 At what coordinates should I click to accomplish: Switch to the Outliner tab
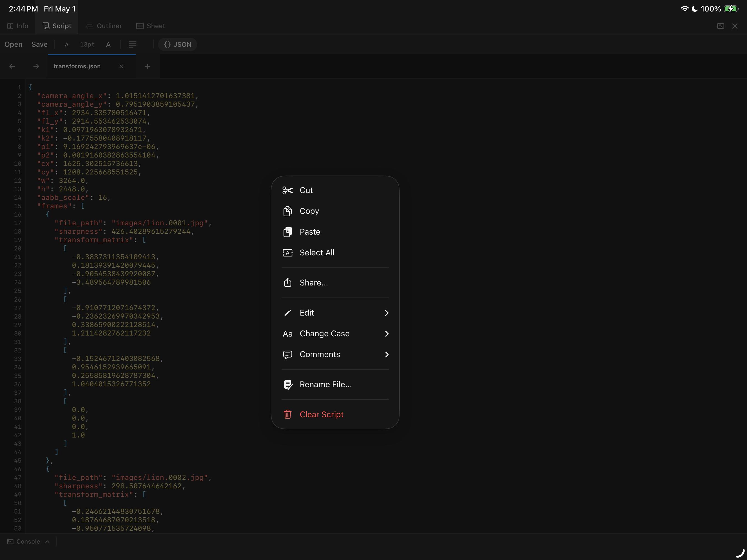point(104,26)
